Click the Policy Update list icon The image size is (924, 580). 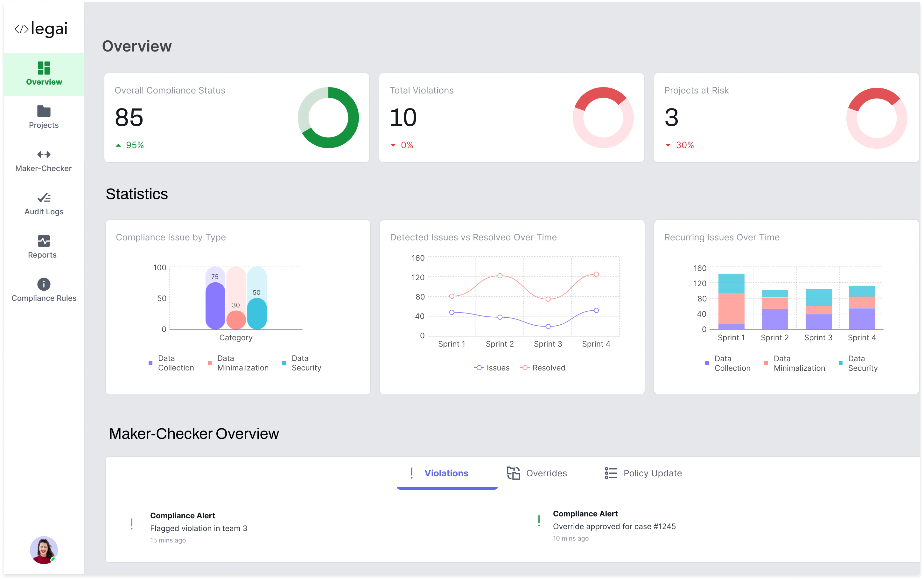click(x=611, y=473)
